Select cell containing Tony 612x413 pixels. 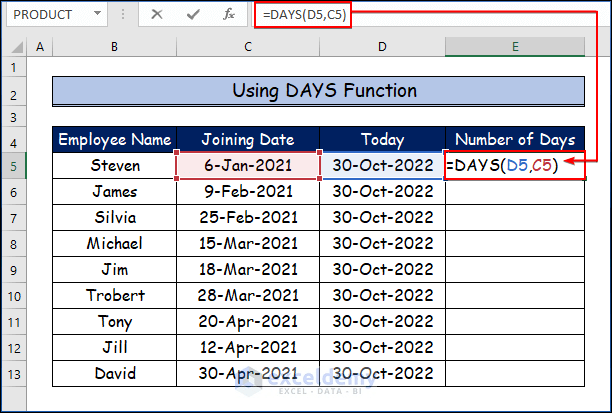[x=114, y=322]
